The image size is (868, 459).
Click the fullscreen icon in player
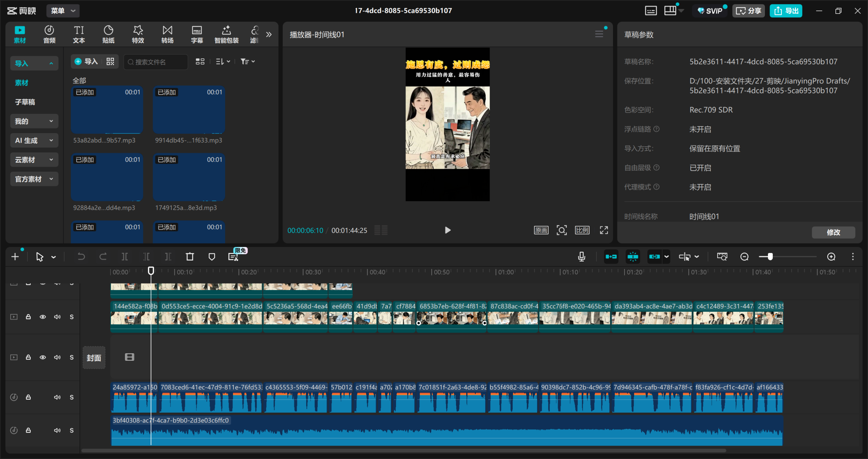pyautogui.click(x=604, y=230)
